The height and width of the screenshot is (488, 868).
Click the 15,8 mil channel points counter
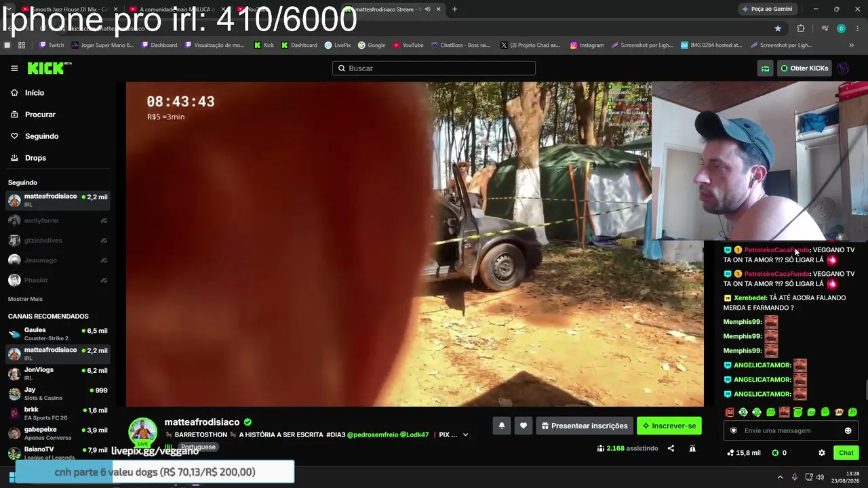point(744,453)
